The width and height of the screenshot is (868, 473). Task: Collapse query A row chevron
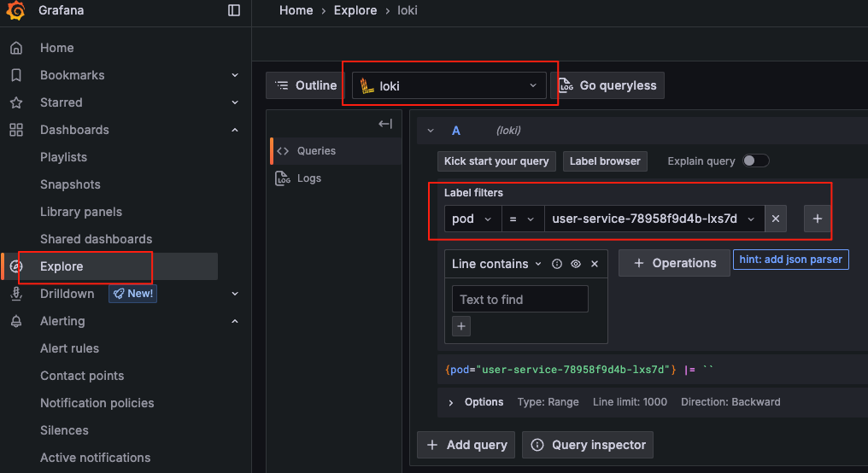coord(430,131)
